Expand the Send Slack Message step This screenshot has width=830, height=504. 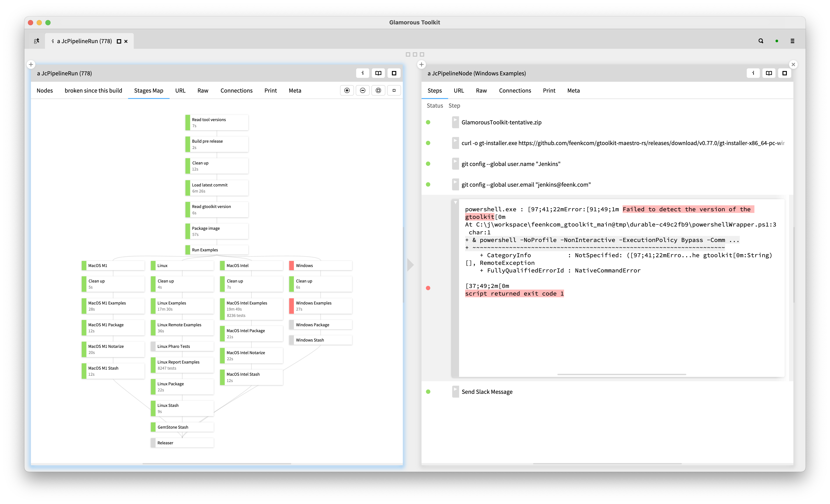(455, 392)
